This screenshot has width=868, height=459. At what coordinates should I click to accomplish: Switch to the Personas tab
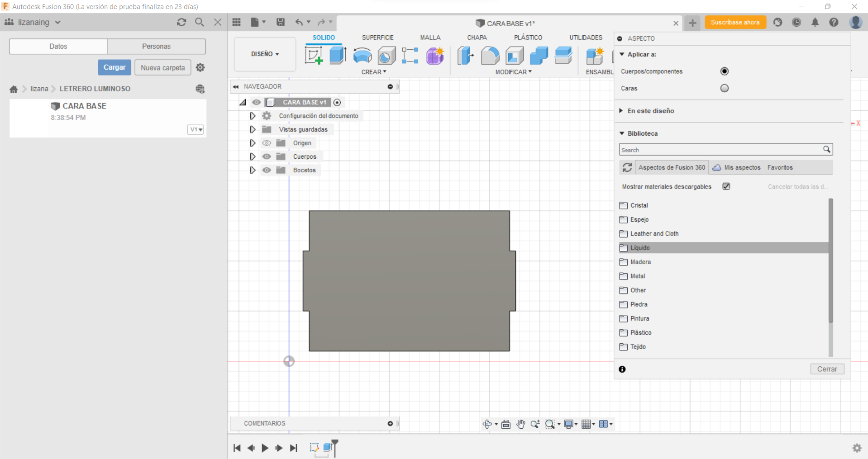click(x=156, y=46)
